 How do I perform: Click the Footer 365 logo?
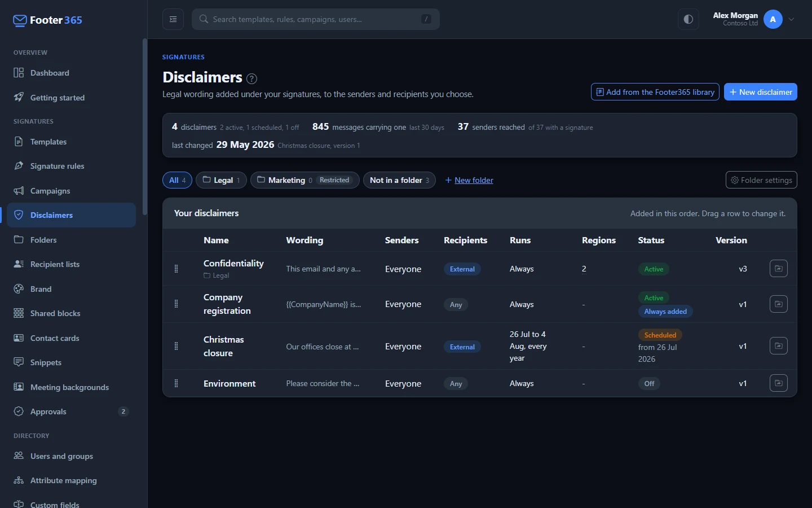coord(47,20)
